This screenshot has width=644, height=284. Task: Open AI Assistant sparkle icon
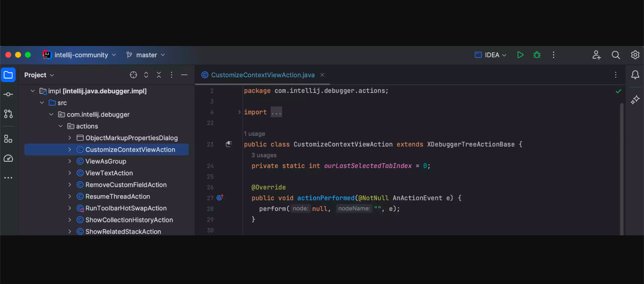635,100
